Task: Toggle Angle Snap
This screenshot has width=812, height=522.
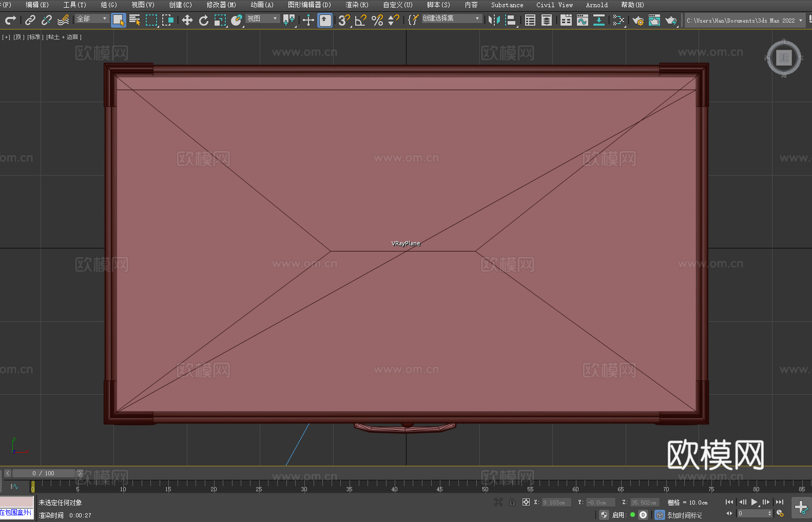Action: tap(361, 20)
